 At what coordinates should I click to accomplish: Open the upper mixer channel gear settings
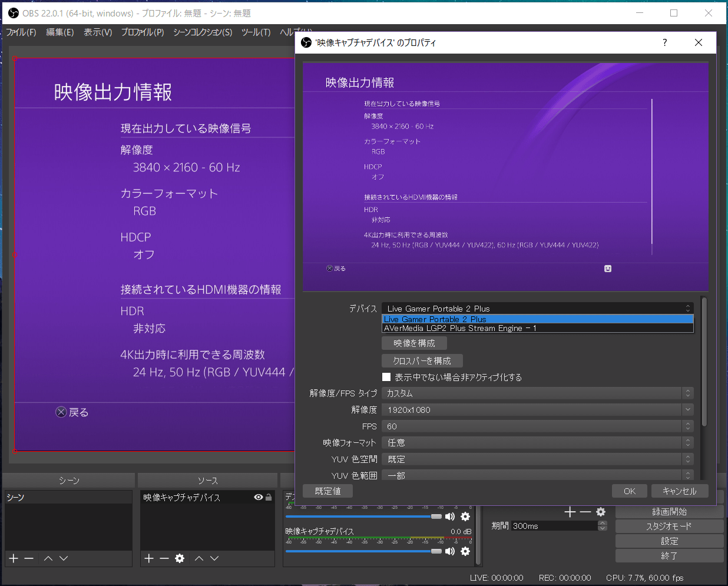tap(465, 517)
